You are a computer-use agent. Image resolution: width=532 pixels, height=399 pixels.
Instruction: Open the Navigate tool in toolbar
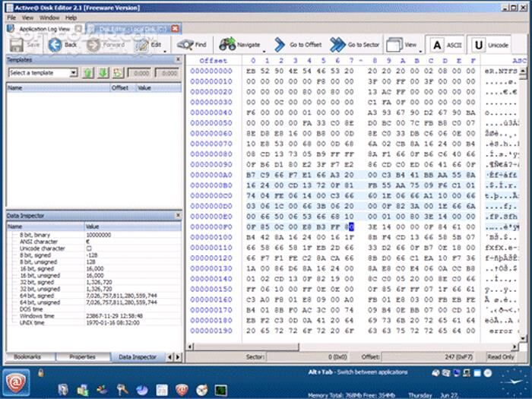tap(226, 45)
